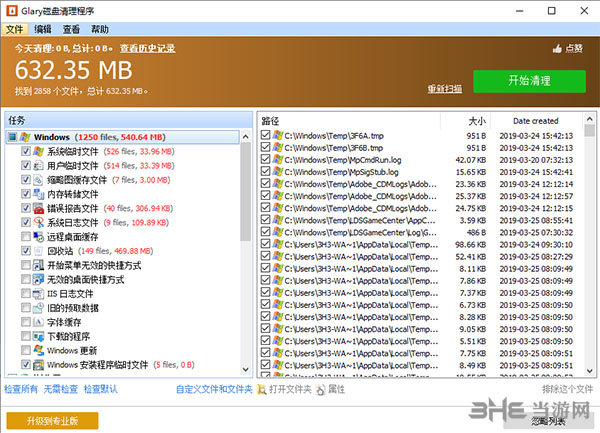Click the 排除这个文件 link
The width and height of the screenshot is (600, 433).
[x=567, y=389]
